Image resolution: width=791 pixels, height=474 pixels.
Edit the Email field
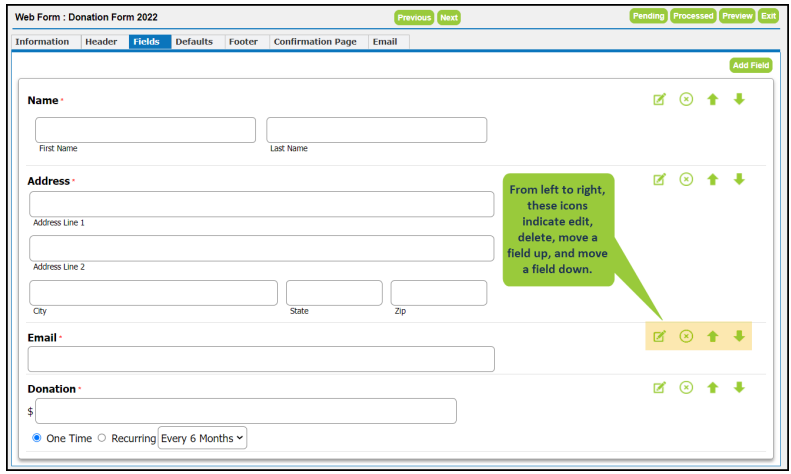tap(659, 336)
